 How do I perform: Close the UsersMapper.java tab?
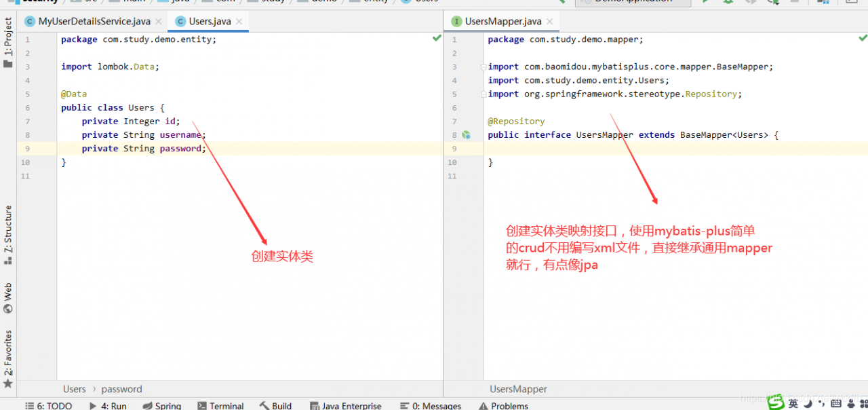coord(549,22)
